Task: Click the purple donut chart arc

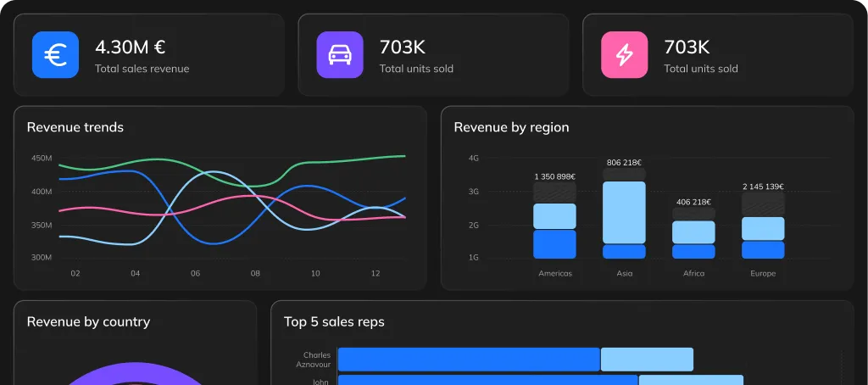Action: click(135, 371)
